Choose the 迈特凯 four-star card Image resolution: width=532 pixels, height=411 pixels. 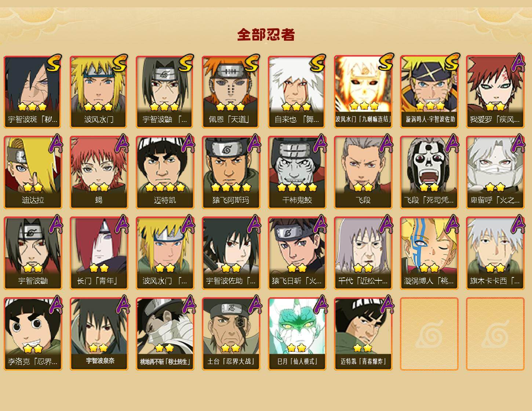tap(165, 172)
